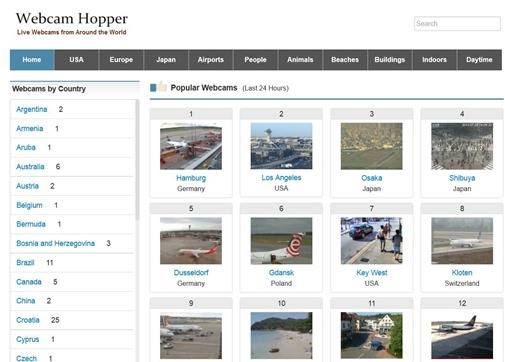Viewport: 505px width, 362px height.
Task: Click the Dusseldorf link
Action: (x=191, y=273)
